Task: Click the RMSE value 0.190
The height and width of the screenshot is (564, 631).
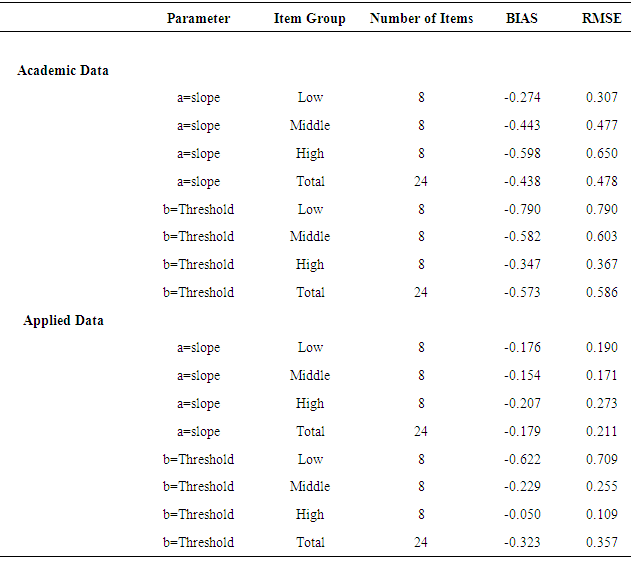Action: 602,348
